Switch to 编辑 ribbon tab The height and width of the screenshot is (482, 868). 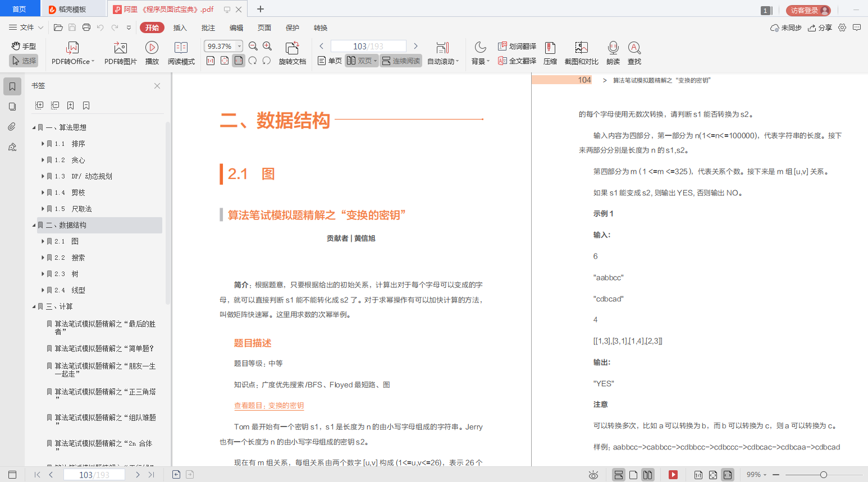click(x=236, y=27)
